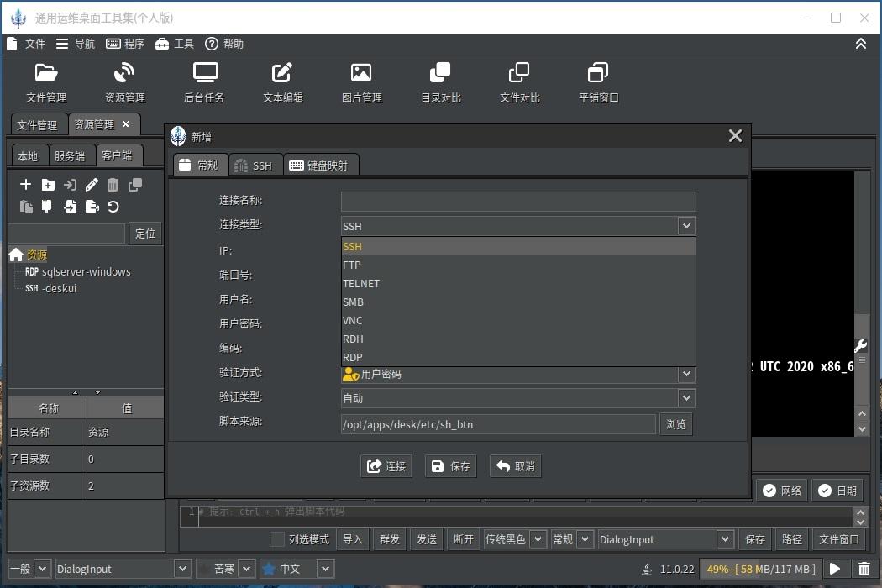Select FTP from connection type list
This screenshot has width=882, height=588.
pos(518,265)
